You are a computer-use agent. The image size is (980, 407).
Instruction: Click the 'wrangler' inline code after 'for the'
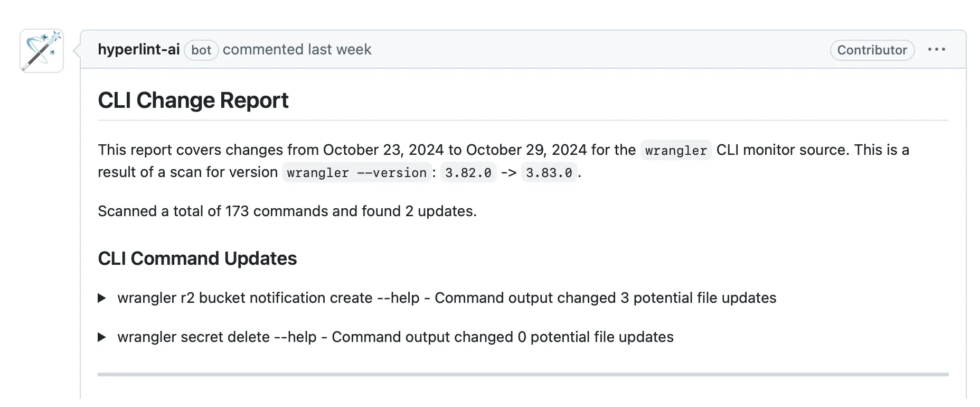[676, 151]
